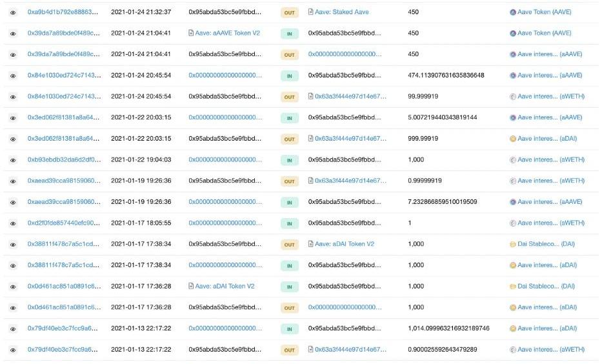Viewport: 602px width, 364px height.
Task: Open hash 0x84e1030ed724c7143 in the IN row
Action: [64, 76]
